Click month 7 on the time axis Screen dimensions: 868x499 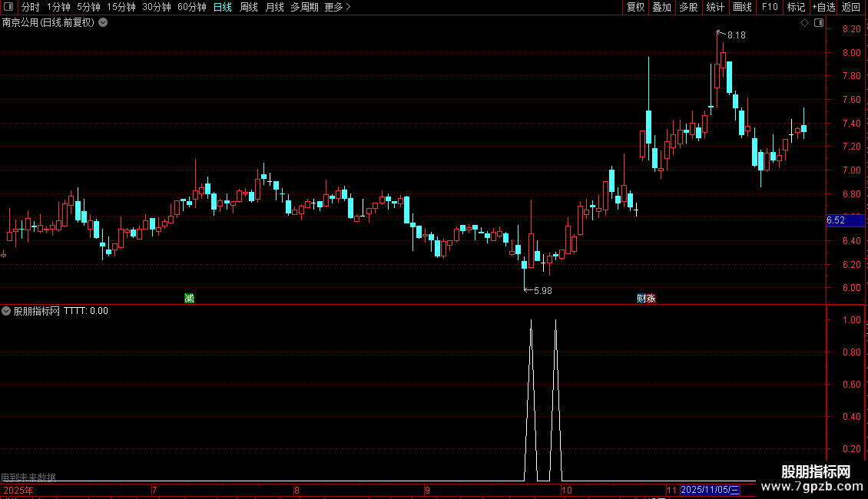click(154, 490)
